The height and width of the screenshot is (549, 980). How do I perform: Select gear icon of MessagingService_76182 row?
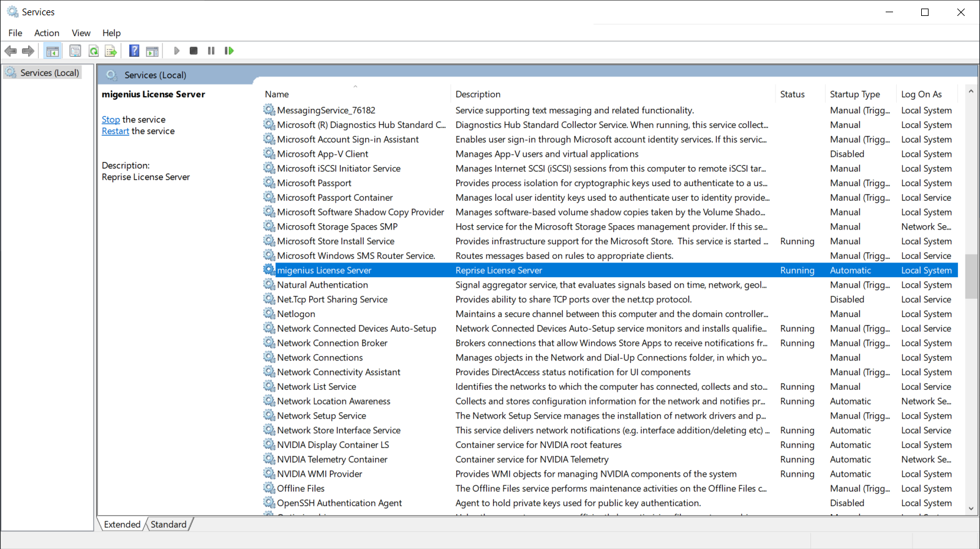pos(269,110)
